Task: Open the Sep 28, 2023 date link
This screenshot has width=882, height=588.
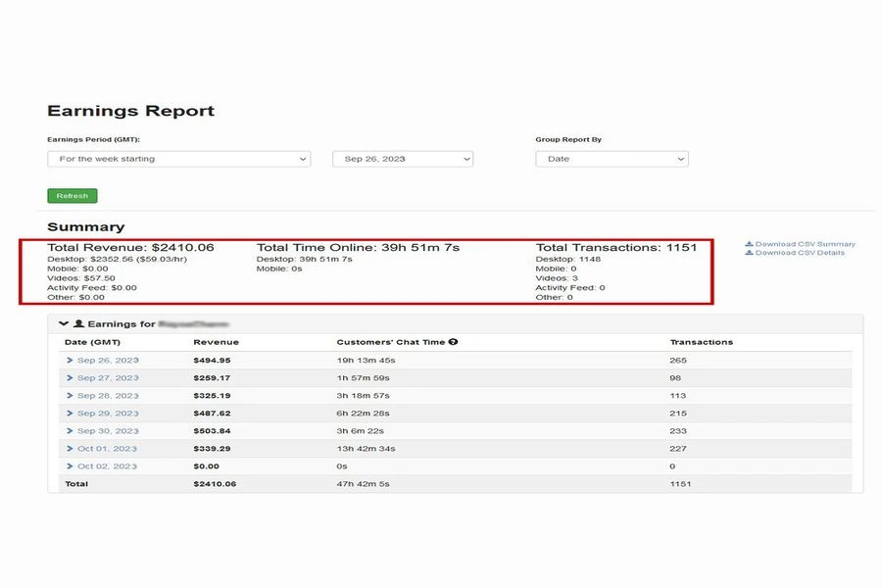Action: click(108, 396)
